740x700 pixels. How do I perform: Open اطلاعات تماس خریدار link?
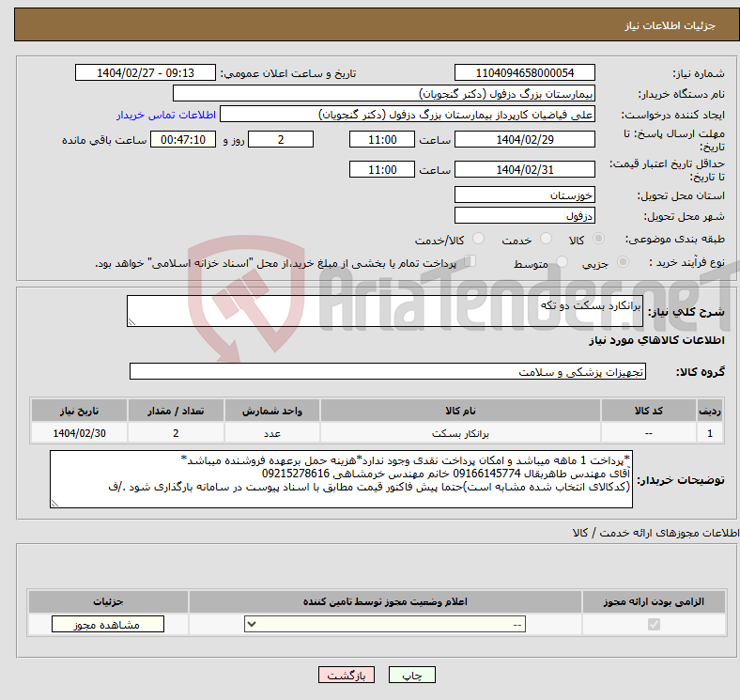click(166, 115)
